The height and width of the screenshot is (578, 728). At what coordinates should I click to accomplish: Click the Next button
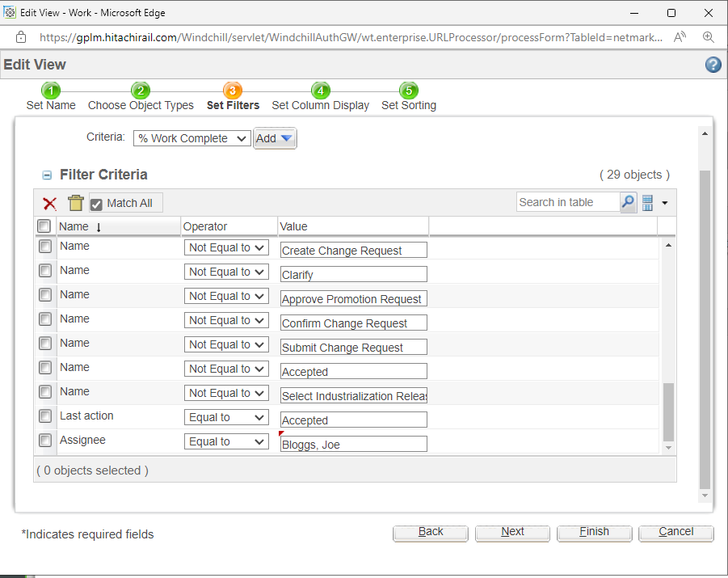pos(512,533)
